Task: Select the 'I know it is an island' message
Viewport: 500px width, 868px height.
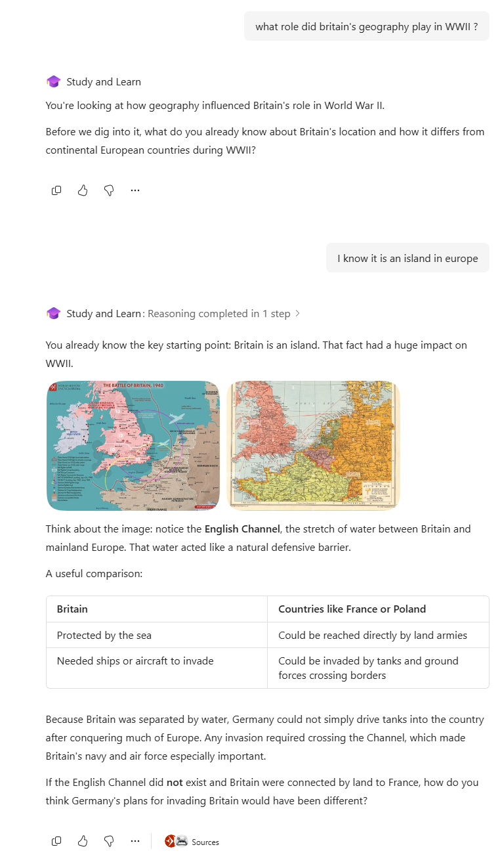Action: coord(407,258)
